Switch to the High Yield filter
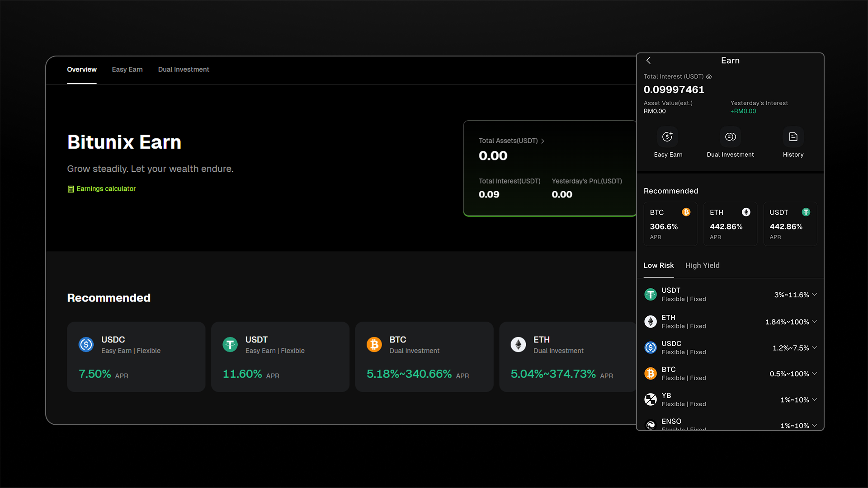868x488 pixels. point(702,266)
